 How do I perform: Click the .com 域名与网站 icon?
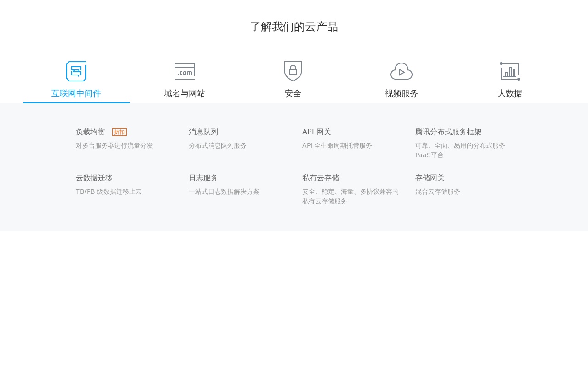pyautogui.click(x=185, y=71)
